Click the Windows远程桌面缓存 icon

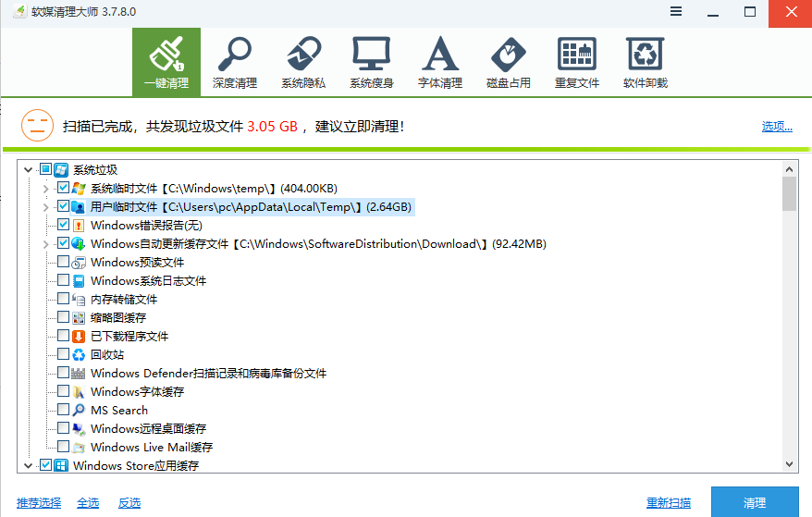coord(79,428)
